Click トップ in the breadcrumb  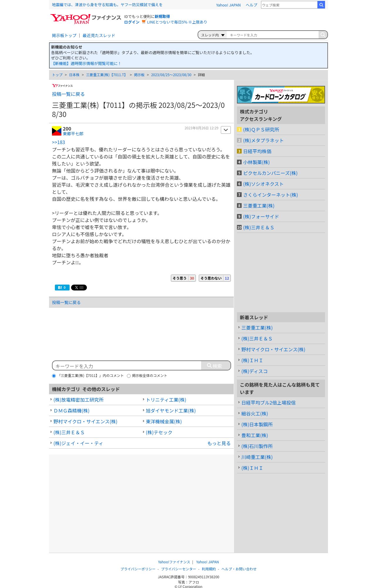57,75
